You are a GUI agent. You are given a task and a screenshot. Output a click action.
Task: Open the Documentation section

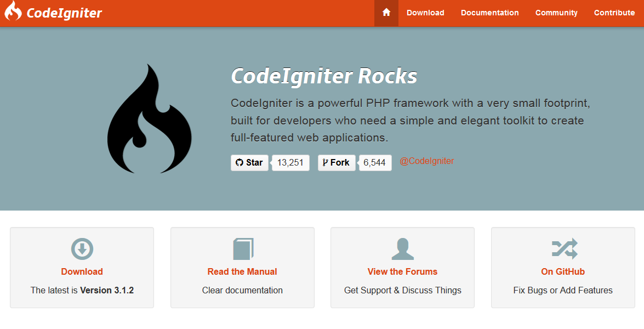tap(489, 12)
